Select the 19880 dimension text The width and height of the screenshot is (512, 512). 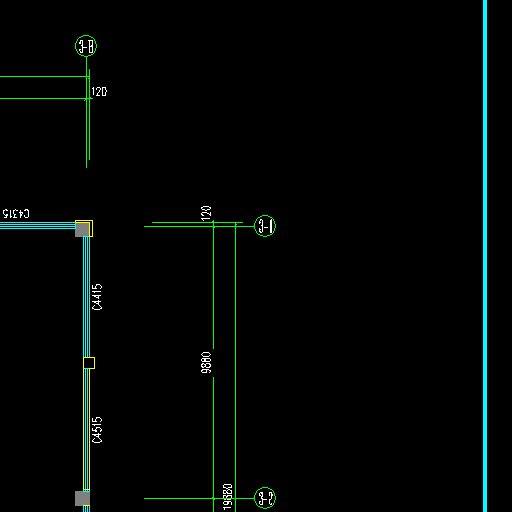pyautogui.click(x=228, y=497)
